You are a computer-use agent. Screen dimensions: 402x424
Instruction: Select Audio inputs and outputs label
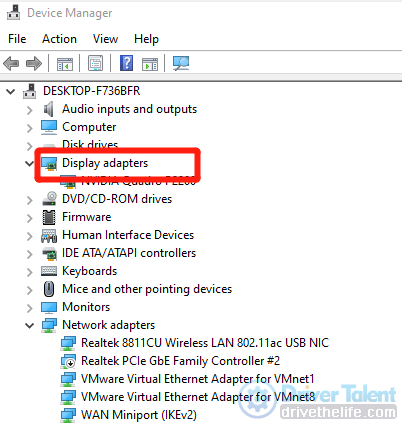click(x=129, y=109)
